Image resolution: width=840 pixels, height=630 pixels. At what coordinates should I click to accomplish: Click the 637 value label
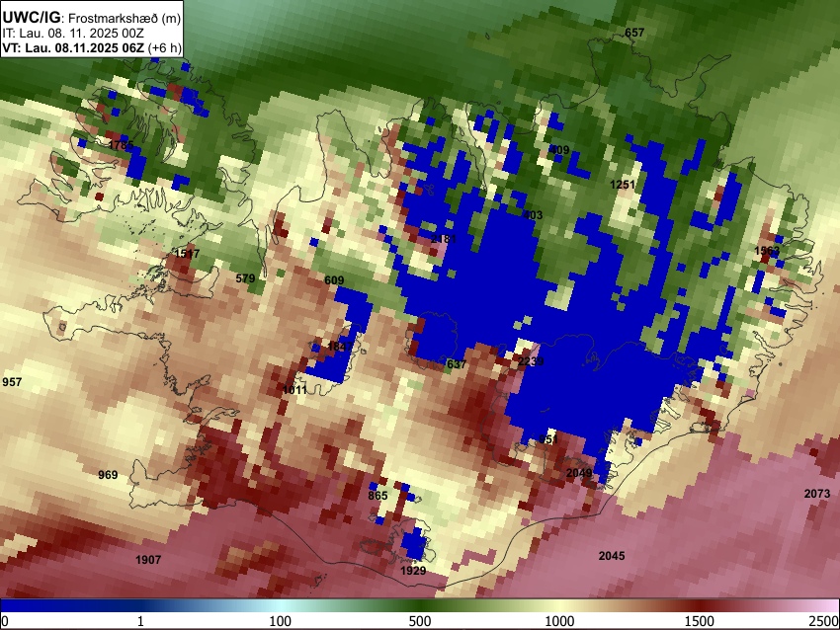coord(457,364)
